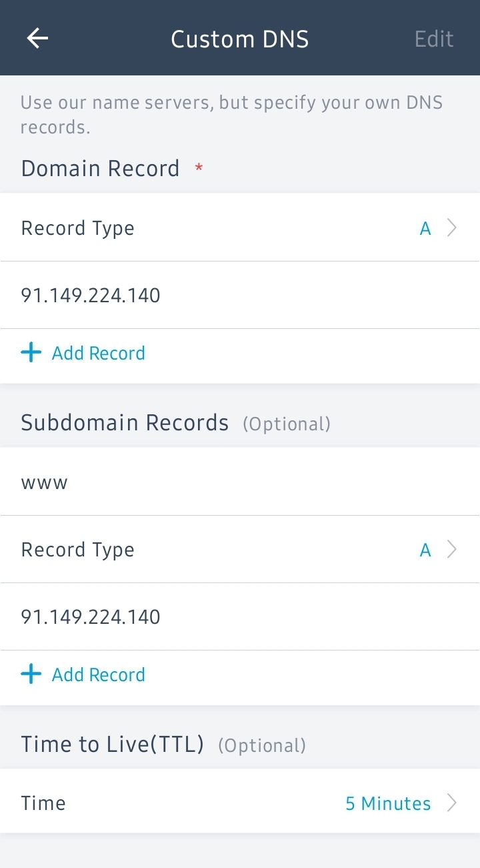480x868 pixels.
Task: Tap Add Record text under Domain Record
Action: 99,353
